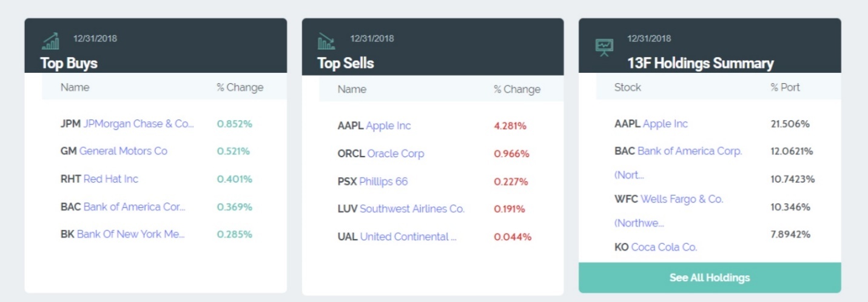Click the % Port column header
The image size is (868, 302).
[785, 87]
